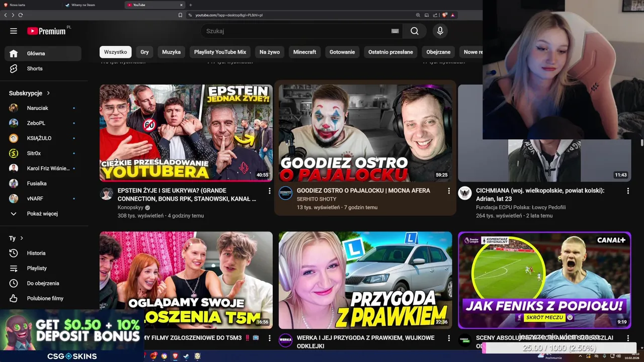Screen dimensions: 644x362
Task: Open the KSIĄŻULO subscription channel
Action: coord(43,138)
